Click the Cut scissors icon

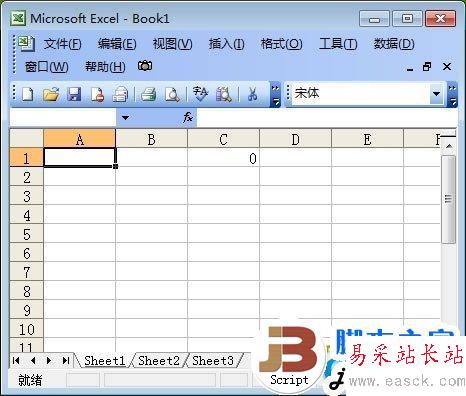(252, 94)
